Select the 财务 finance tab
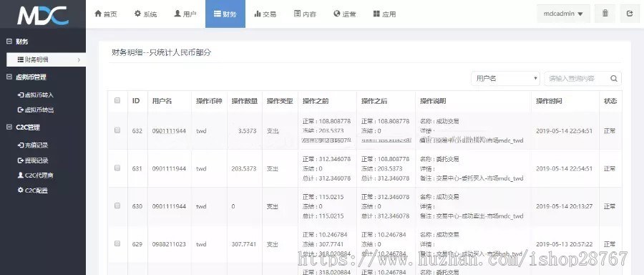 225,14
